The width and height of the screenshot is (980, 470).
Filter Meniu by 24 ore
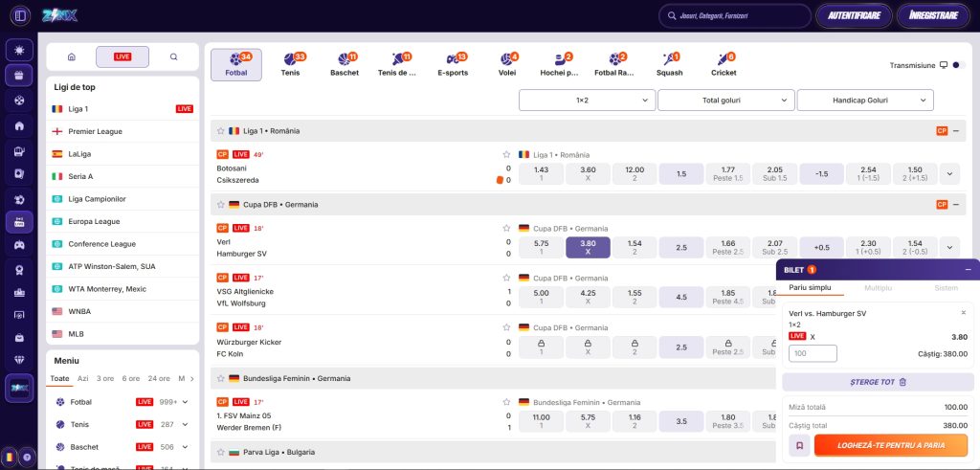(159, 379)
